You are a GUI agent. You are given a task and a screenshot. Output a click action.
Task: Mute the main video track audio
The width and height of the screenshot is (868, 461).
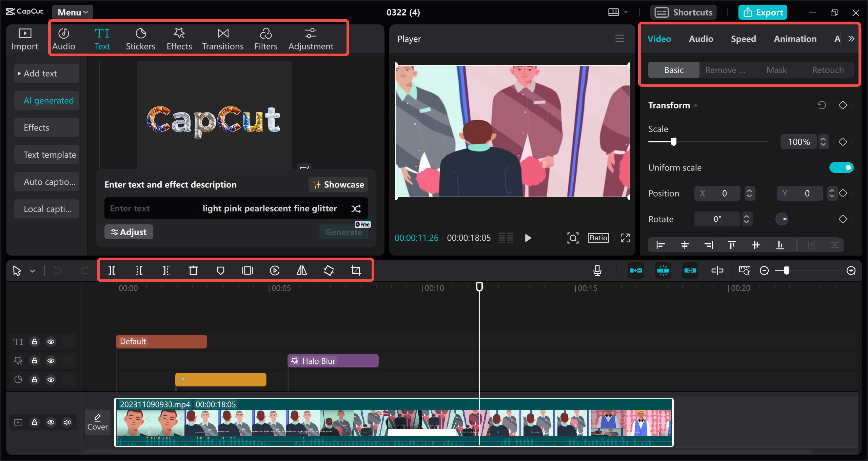coord(67,422)
